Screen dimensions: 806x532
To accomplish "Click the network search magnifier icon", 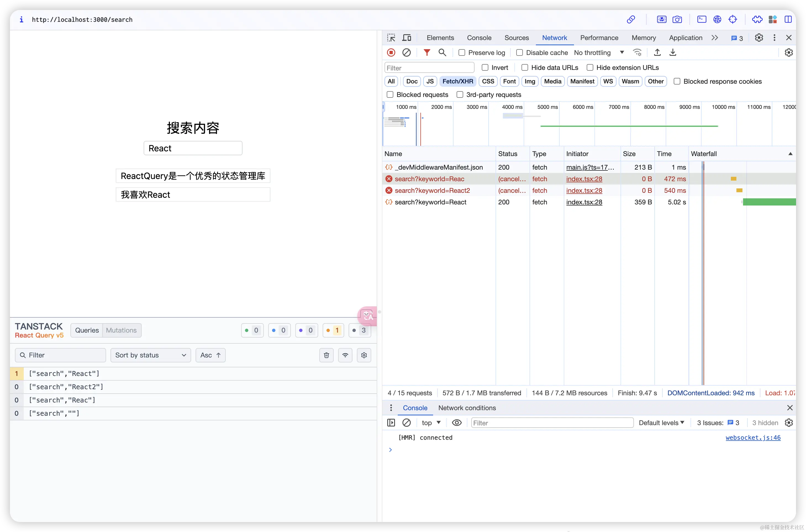I will coord(442,52).
